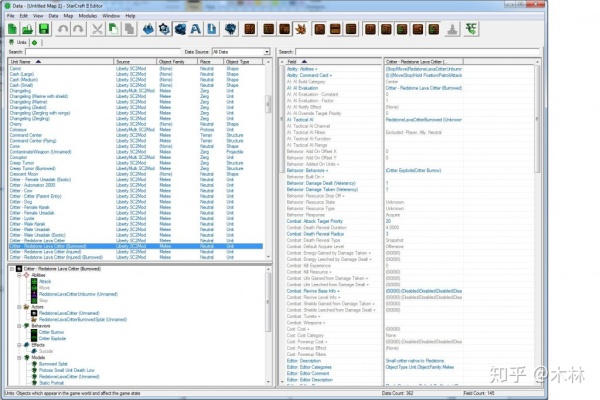The image size is (600, 400).
Task: Click the Redo arrow icon
Action: click(x=78, y=29)
